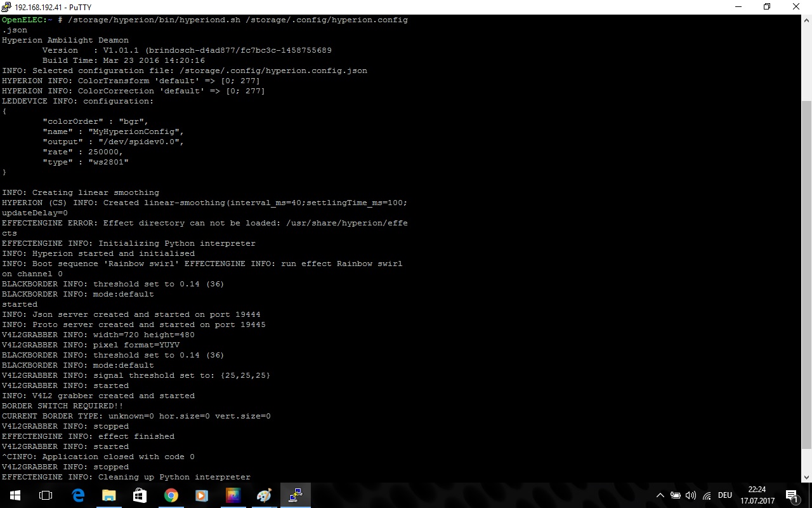
Task: Open the clock showing 22:24
Action: [756, 495]
